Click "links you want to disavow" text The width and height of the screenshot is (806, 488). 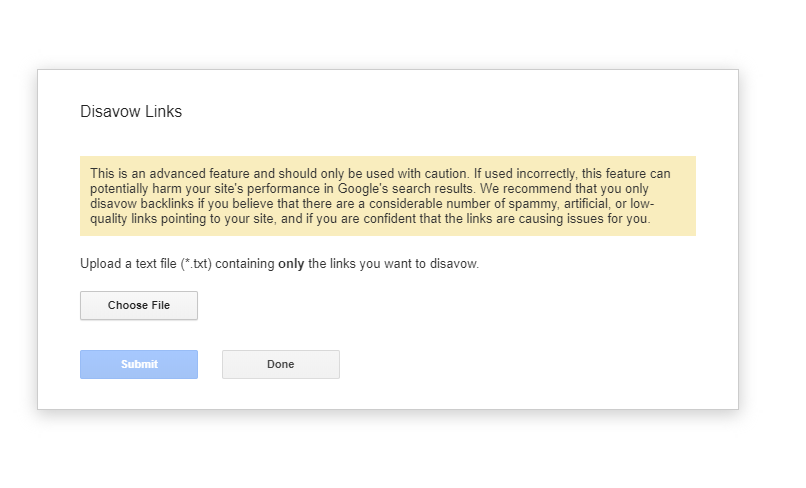404,264
